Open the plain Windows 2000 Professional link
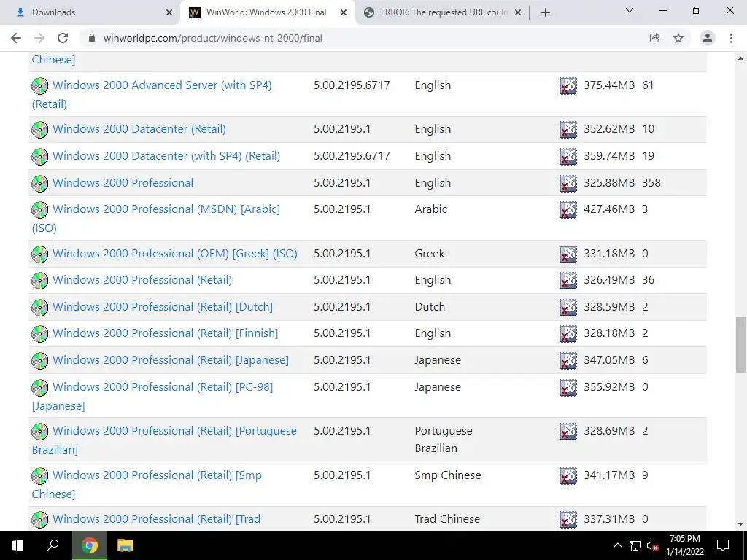Image resolution: width=747 pixels, height=560 pixels. click(123, 183)
